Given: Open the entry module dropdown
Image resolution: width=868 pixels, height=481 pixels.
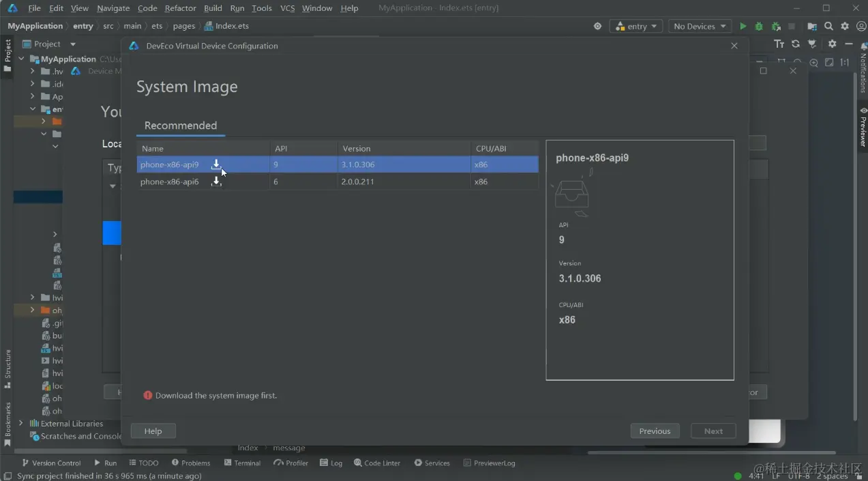Looking at the screenshot, I should 637,27.
